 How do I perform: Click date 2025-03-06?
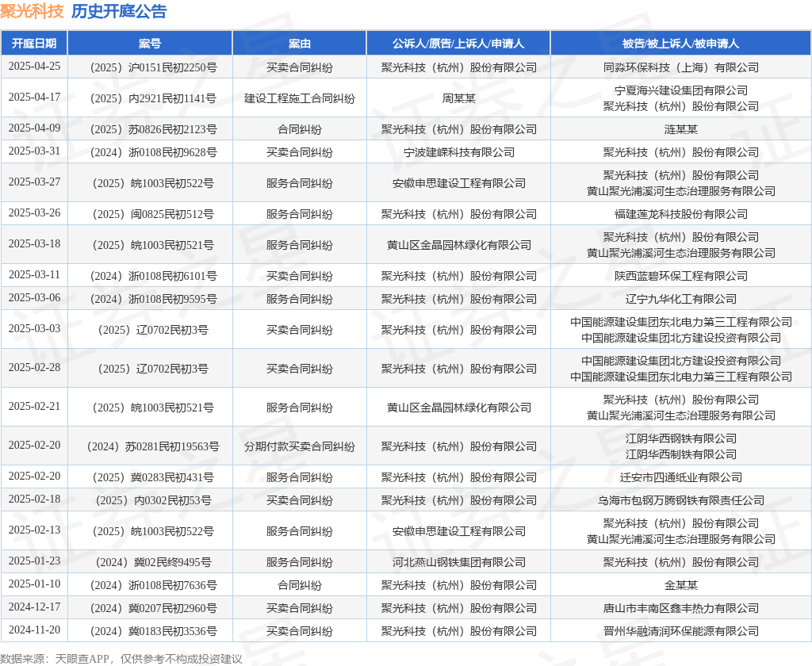[34, 298]
